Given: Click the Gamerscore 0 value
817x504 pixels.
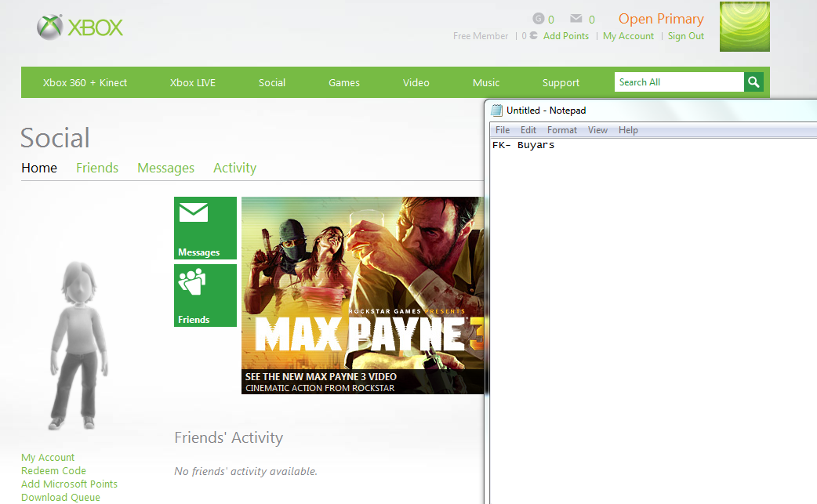Looking at the screenshot, I should coord(551,20).
